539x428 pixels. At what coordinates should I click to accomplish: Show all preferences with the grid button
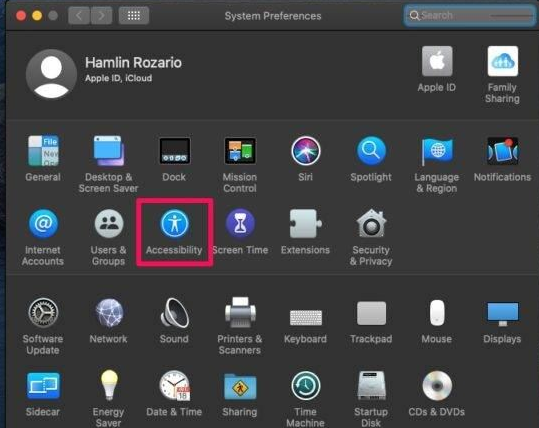pyautogui.click(x=134, y=15)
